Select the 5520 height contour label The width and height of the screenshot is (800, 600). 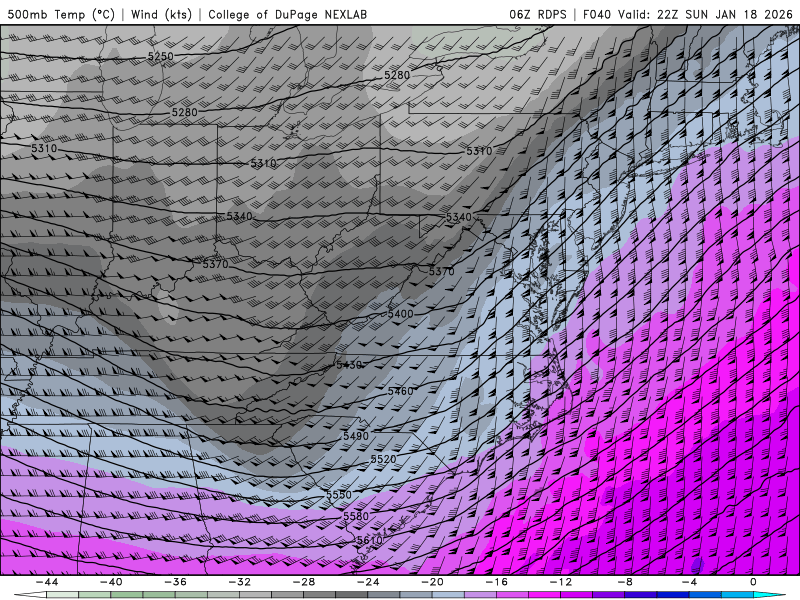[383, 459]
